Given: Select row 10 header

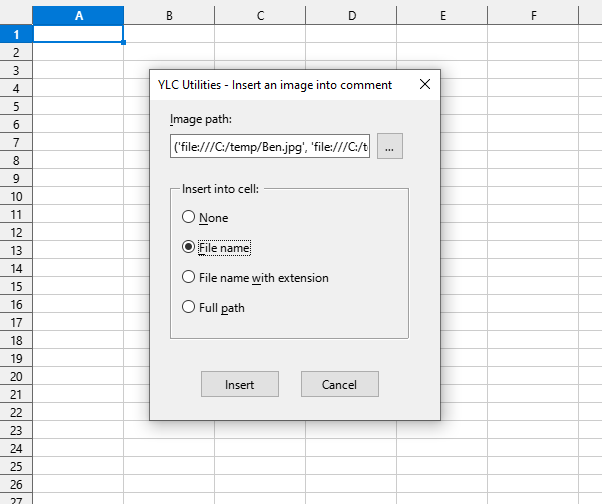Looking at the screenshot, I should pyautogui.click(x=16, y=197).
